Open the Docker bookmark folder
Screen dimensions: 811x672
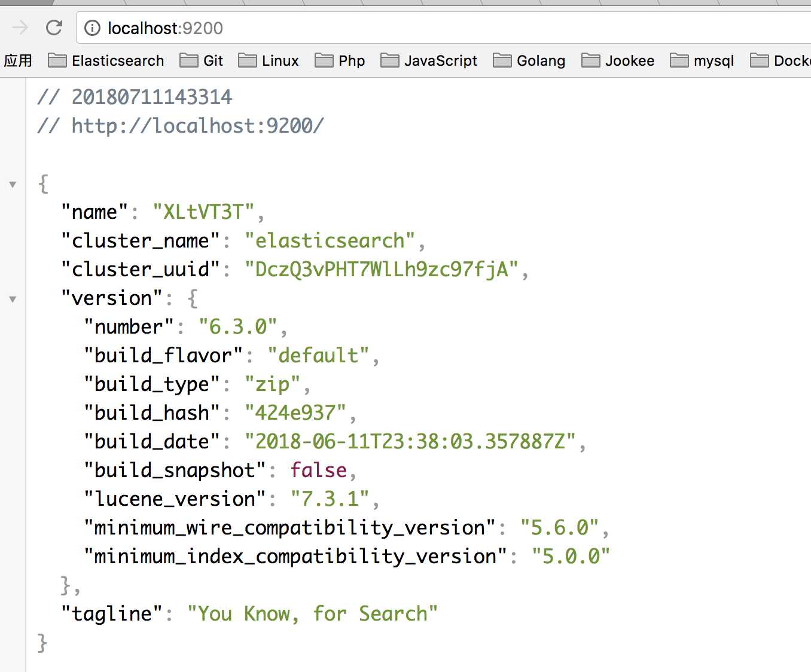(x=780, y=60)
